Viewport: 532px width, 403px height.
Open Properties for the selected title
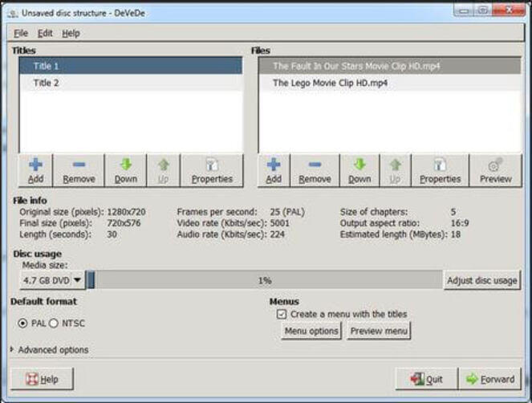(212, 170)
